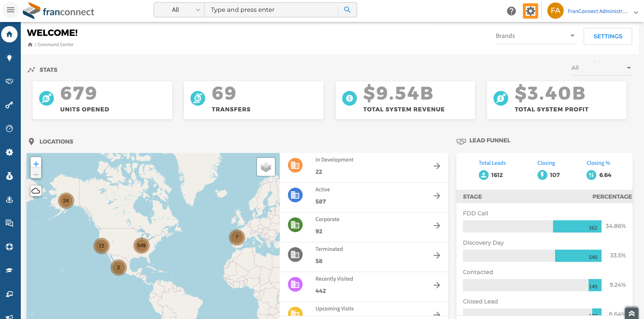Open the hamburger navigation menu
The height and width of the screenshot is (319, 644).
point(11,10)
